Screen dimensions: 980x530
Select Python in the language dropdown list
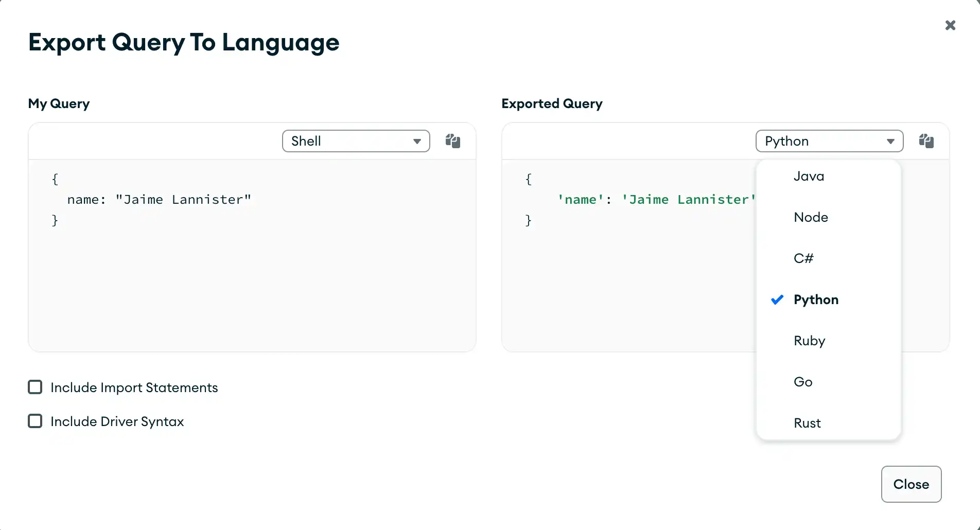pos(816,299)
